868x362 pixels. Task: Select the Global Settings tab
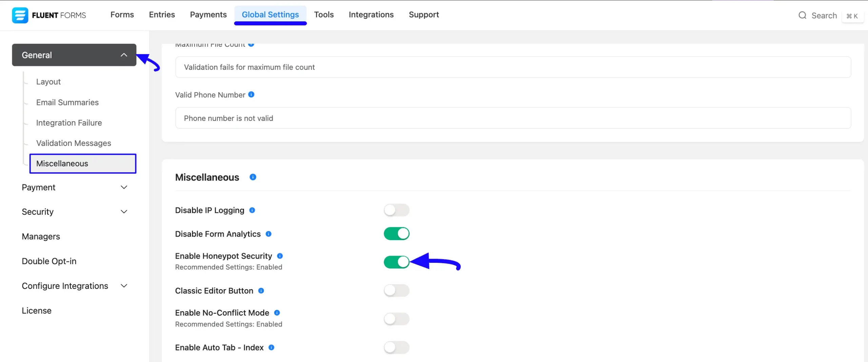[270, 15]
